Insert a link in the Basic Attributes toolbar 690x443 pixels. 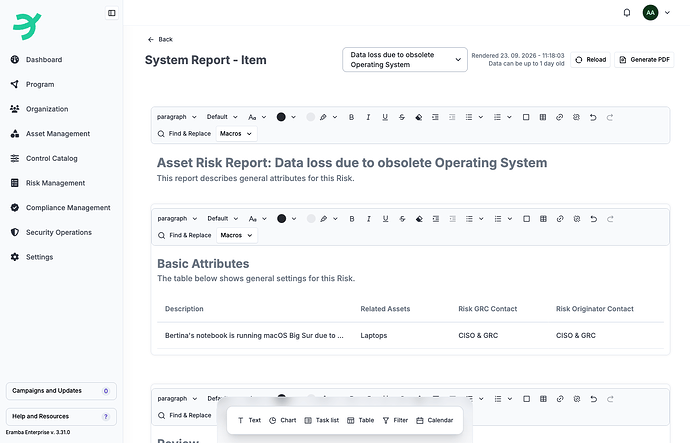560,219
